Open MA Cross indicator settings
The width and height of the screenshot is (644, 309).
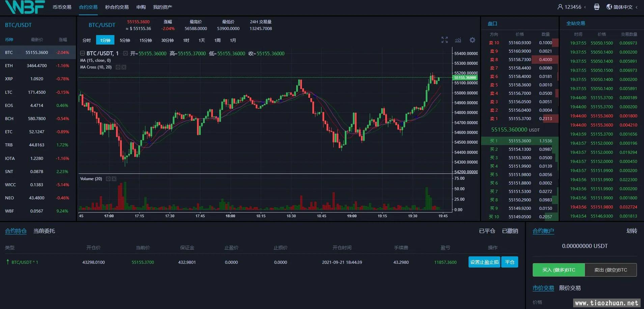[118, 67]
